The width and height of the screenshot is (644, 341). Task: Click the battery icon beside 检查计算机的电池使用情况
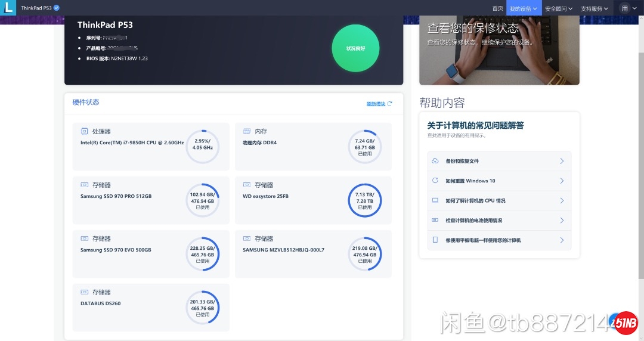click(x=435, y=220)
